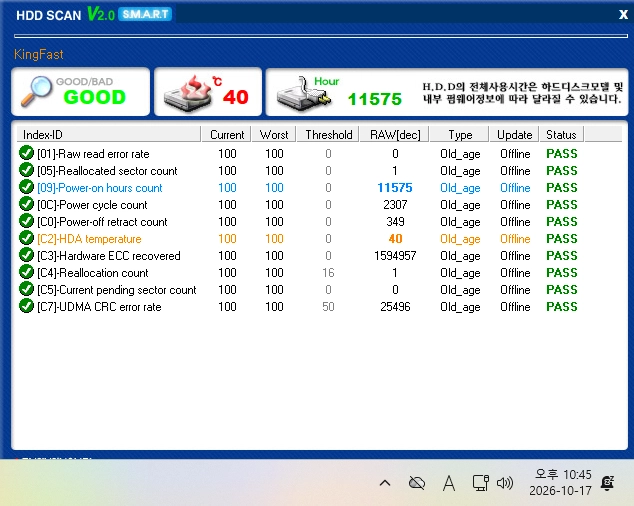
Task: Click the green hour count 11575
Action: click(x=374, y=99)
